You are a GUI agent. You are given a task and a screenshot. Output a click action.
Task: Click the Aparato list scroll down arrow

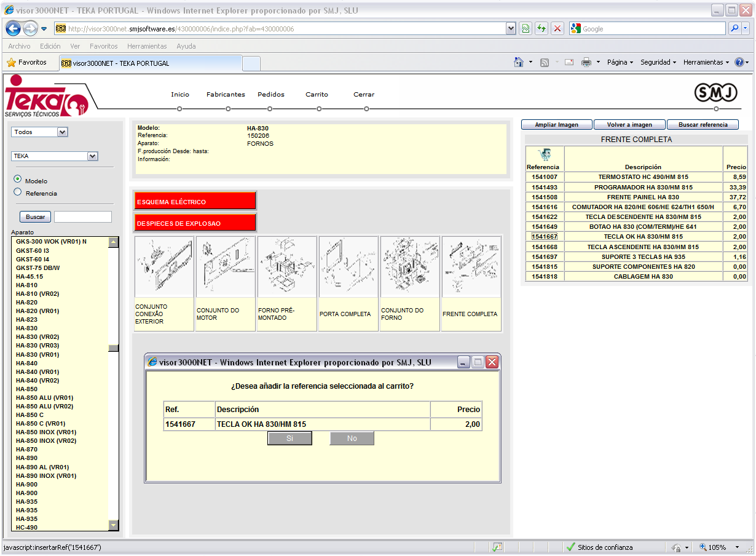point(113,525)
